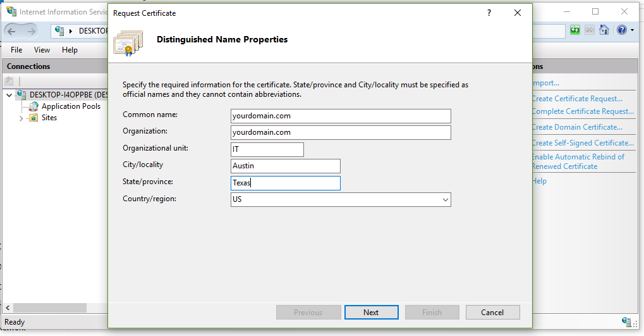Click the Common name text field
This screenshot has width=644, height=336.
(x=341, y=116)
